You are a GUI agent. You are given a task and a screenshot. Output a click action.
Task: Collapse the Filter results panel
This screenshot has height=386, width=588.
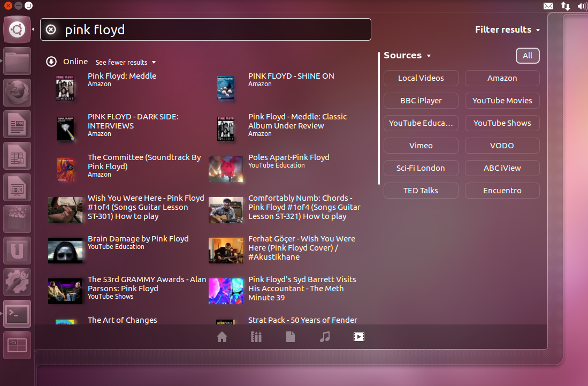[x=507, y=29]
